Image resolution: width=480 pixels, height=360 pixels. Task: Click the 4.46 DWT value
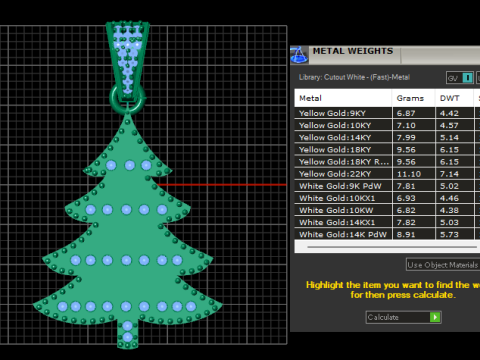click(449, 198)
